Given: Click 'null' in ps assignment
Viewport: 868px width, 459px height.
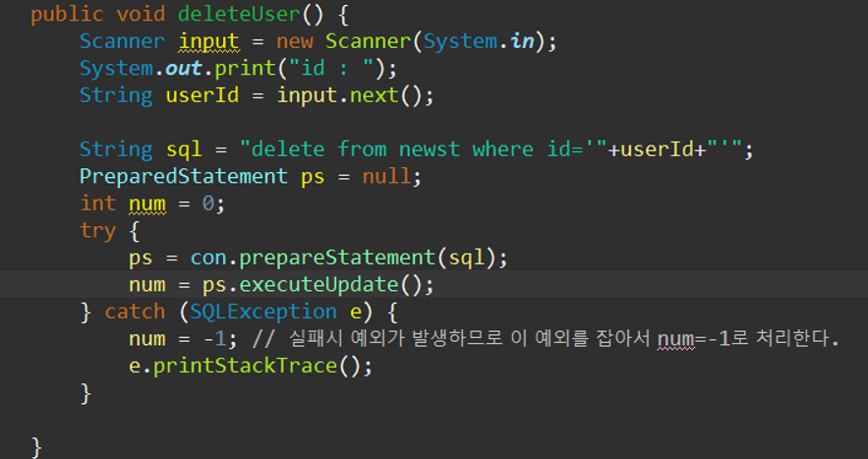Looking at the screenshot, I should [x=387, y=177].
